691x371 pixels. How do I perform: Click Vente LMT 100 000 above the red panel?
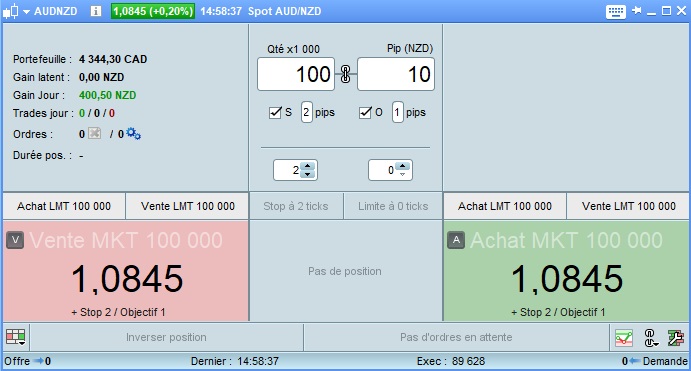(x=188, y=206)
